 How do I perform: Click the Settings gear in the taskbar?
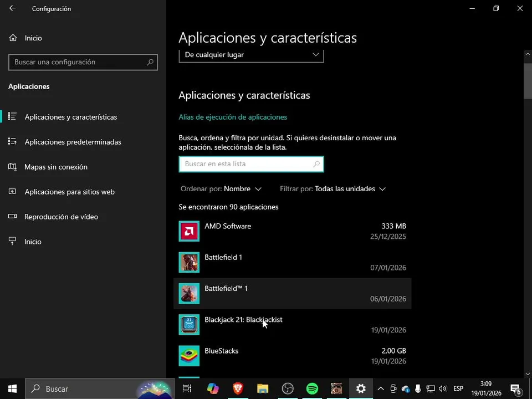(361, 389)
